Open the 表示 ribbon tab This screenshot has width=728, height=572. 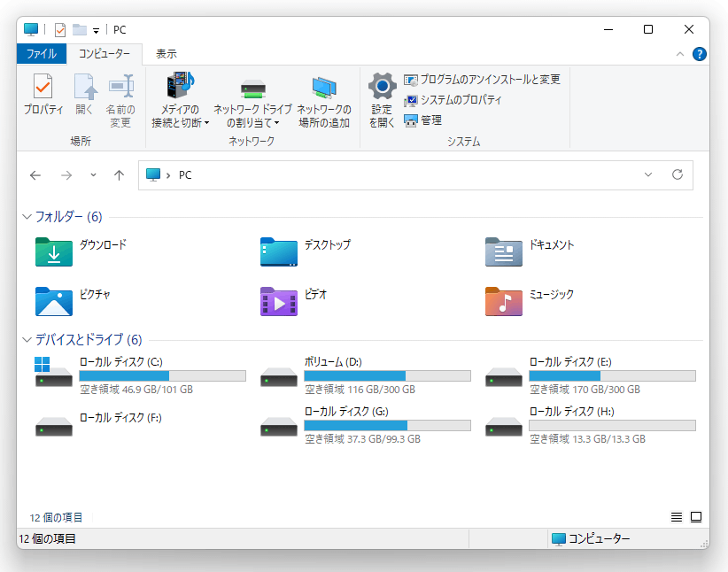click(167, 54)
